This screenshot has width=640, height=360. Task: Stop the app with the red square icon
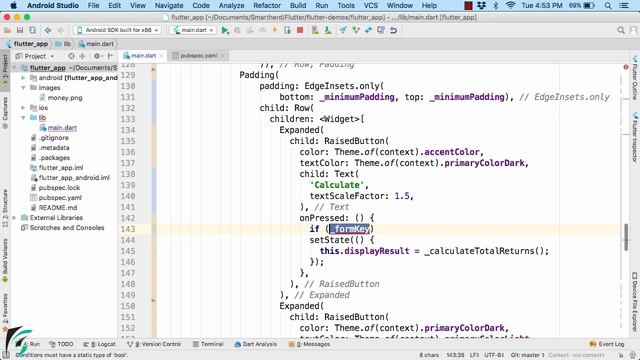300,30
